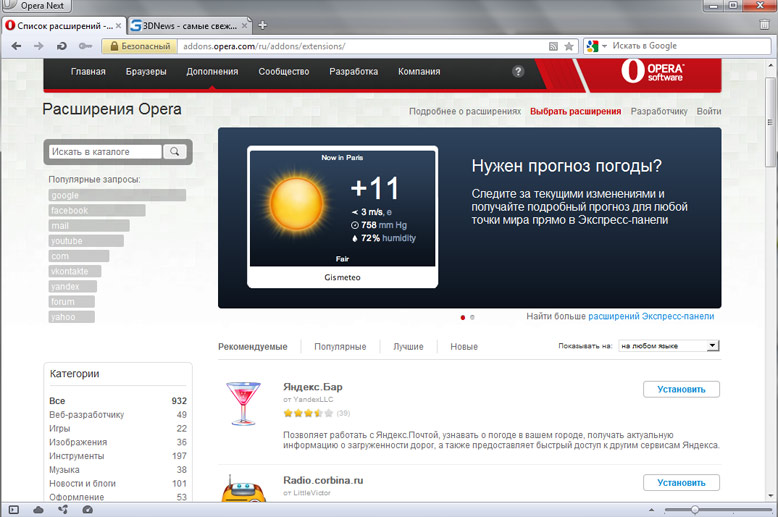Click the key (password wand) icon

click(x=85, y=46)
